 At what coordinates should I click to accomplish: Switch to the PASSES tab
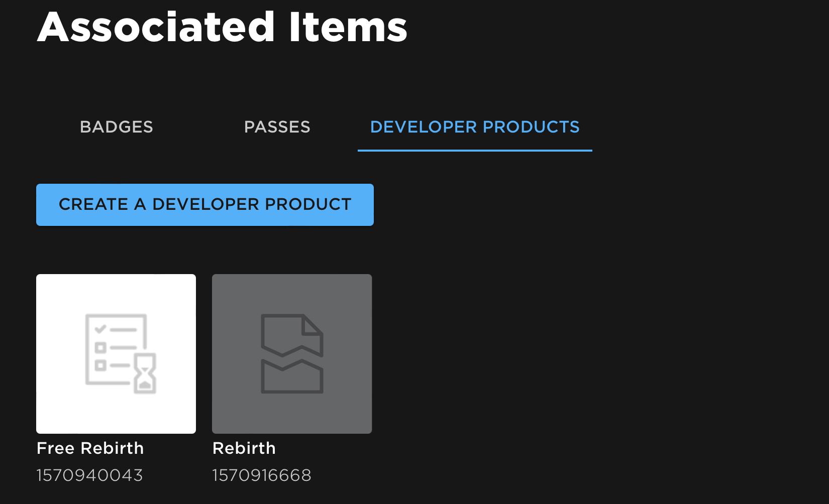coord(277,127)
